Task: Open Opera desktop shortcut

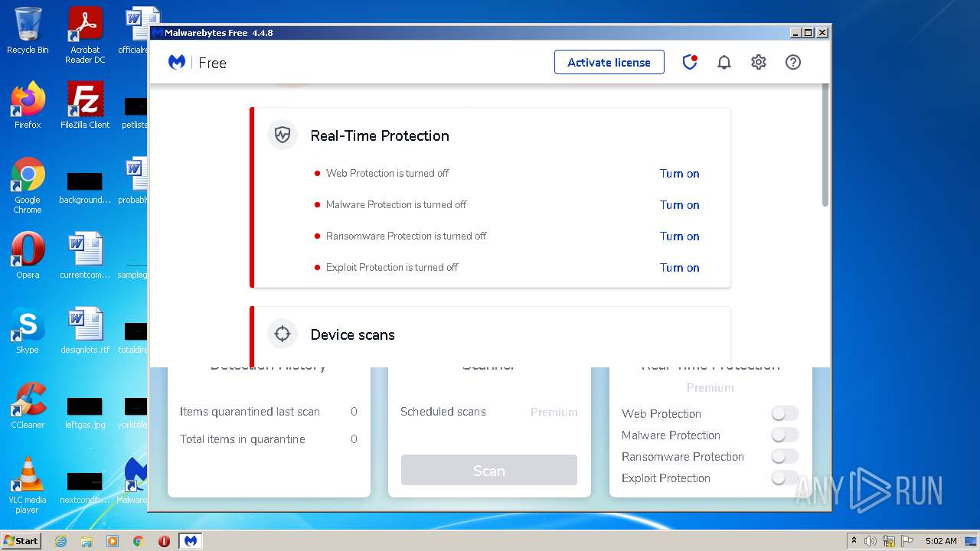Action: tap(28, 256)
